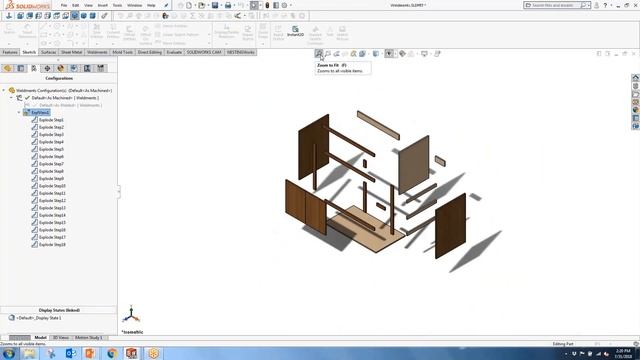Open the Edit menu
640x360 pixels.
76,5
